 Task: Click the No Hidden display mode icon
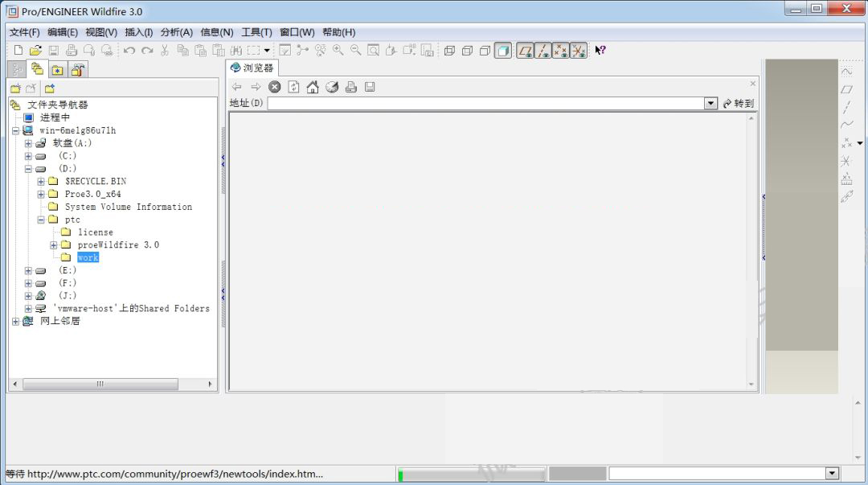[485, 51]
